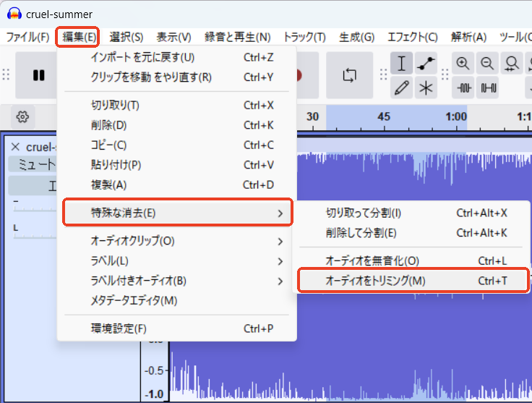Close the cruel-summer track with X

pos(15,146)
